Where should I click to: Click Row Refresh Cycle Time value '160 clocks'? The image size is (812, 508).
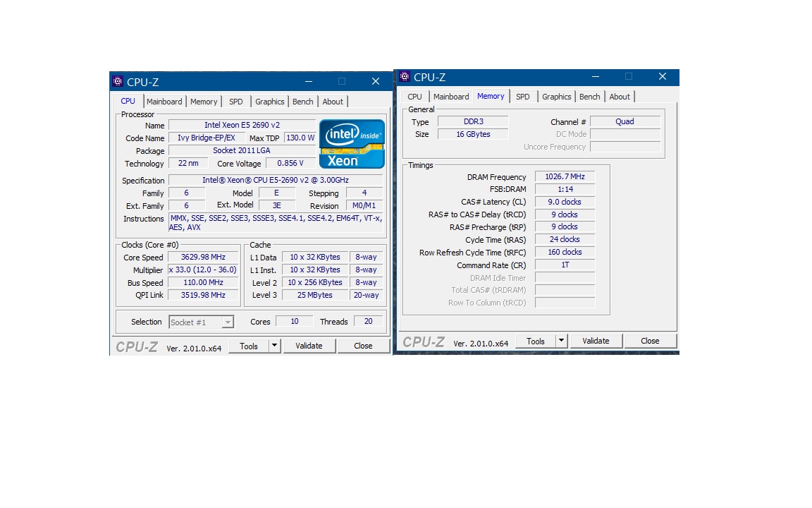(x=565, y=252)
